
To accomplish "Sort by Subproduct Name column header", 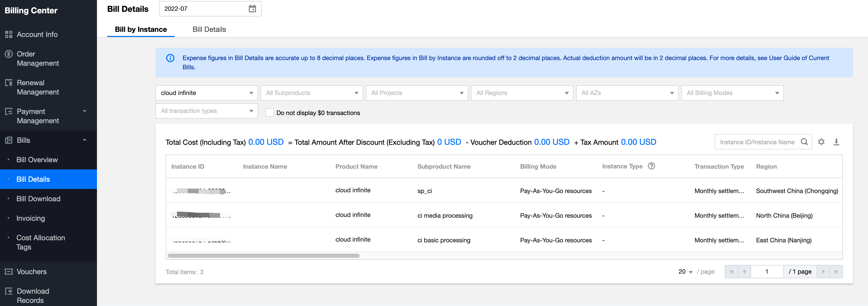I will pos(444,166).
